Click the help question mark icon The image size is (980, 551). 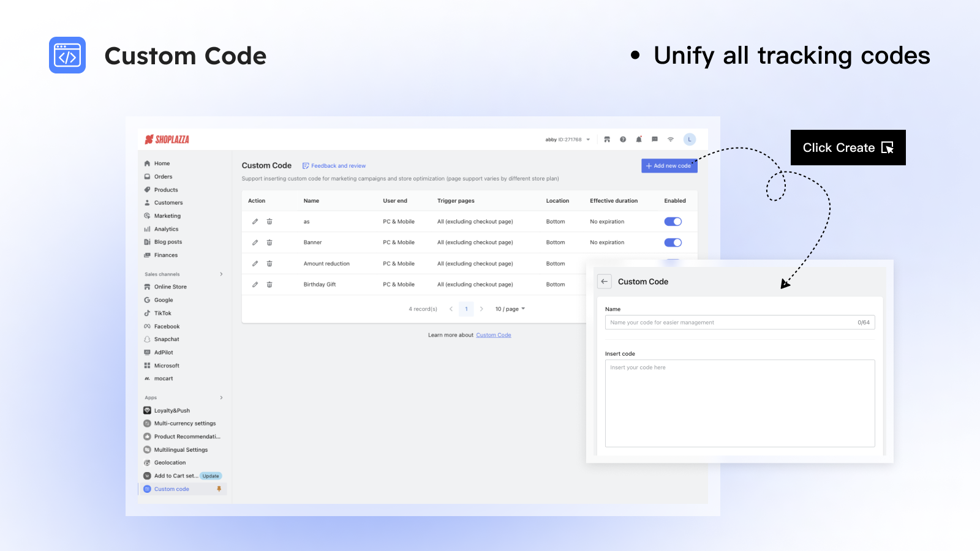[x=623, y=140]
